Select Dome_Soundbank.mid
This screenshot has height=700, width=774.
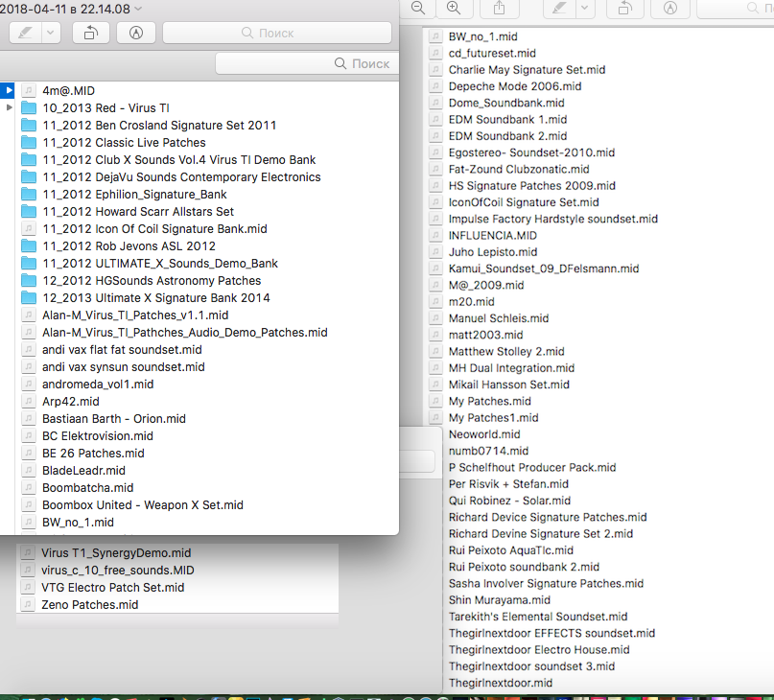(506, 103)
